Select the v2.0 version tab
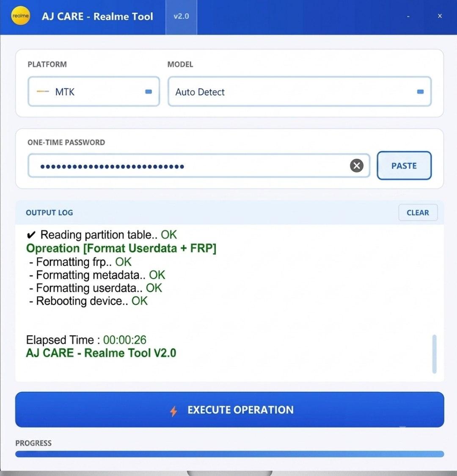This screenshot has width=457, height=476. [182, 17]
